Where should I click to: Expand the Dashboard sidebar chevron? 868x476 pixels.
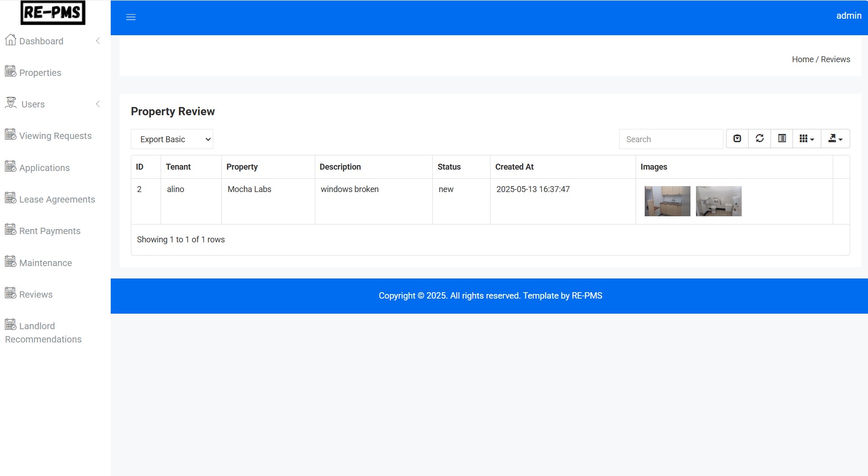coord(98,41)
